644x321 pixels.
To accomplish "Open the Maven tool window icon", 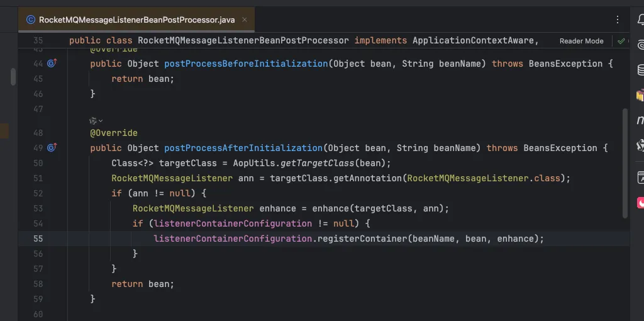I will point(641,120).
